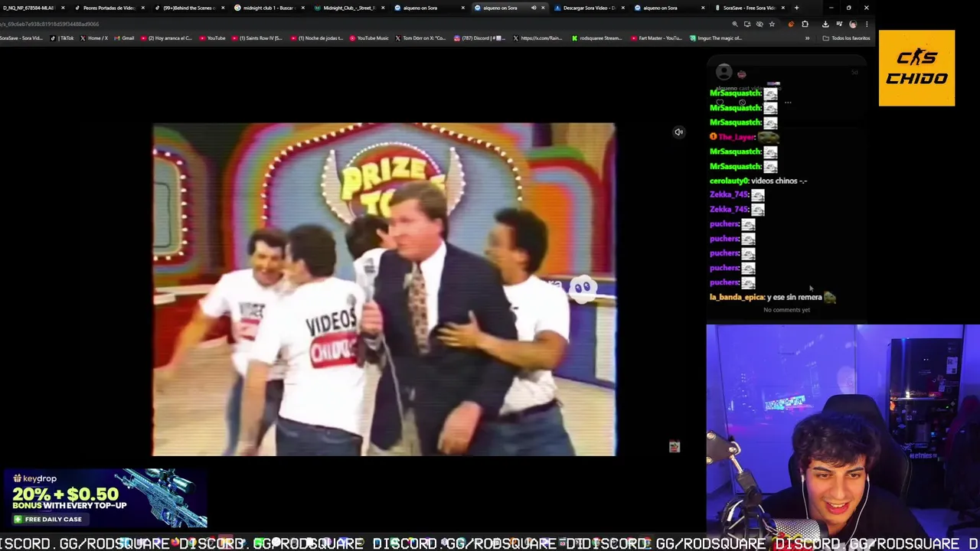Switch to Descargar Sora Video tab
The height and width of the screenshot is (551, 980).
pos(588,8)
